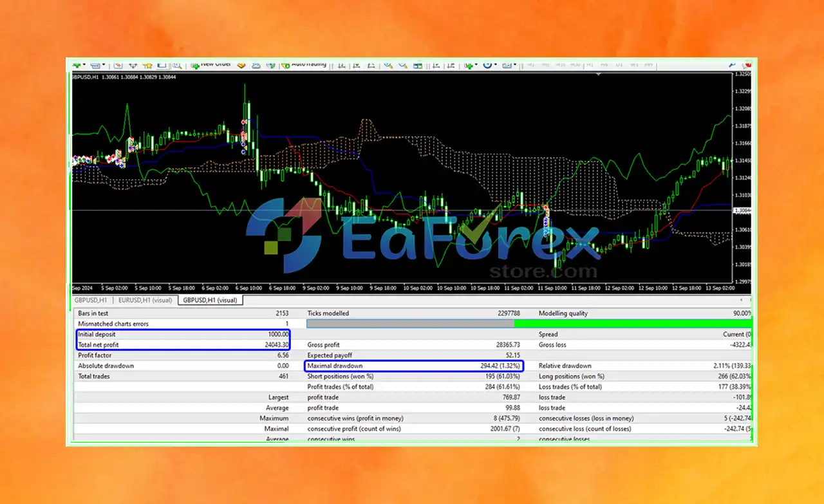Click the zoom out chart icon
824x504 pixels.
click(x=403, y=64)
